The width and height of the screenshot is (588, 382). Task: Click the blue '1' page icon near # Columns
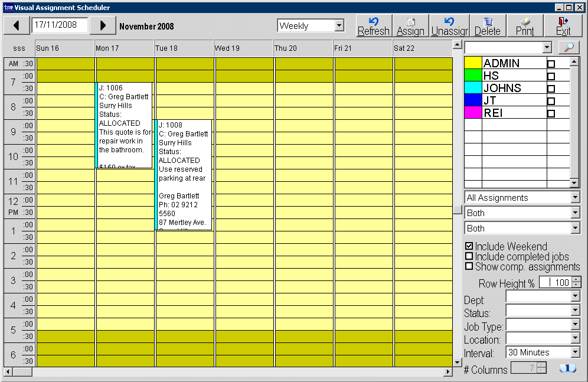pos(567,368)
